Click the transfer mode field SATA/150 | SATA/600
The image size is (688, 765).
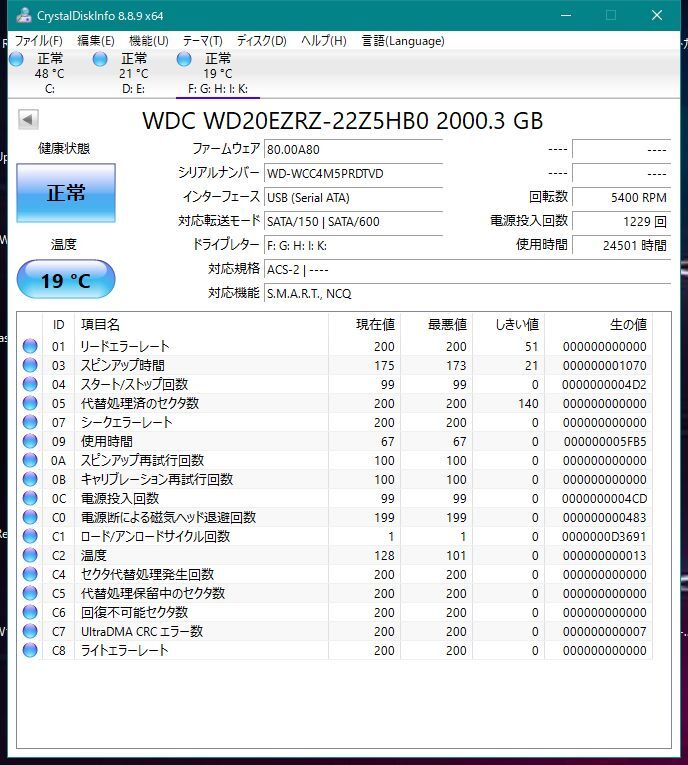tap(353, 221)
